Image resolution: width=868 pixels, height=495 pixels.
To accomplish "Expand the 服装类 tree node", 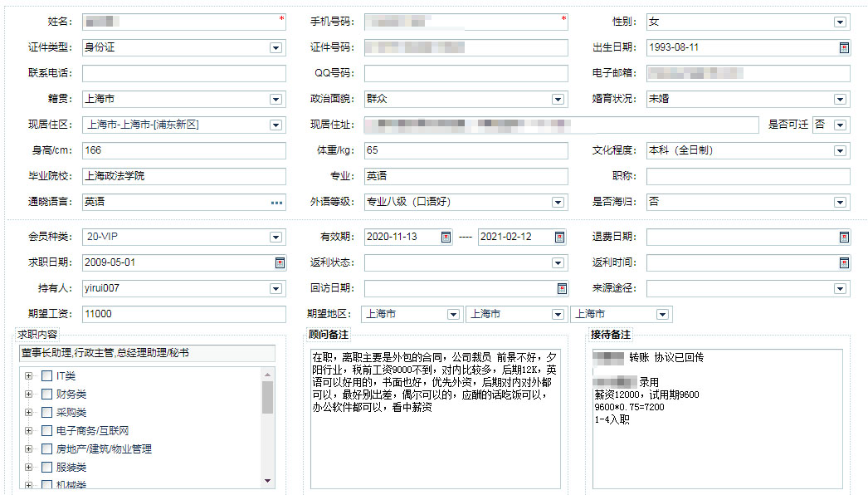I will coord(28,468).
